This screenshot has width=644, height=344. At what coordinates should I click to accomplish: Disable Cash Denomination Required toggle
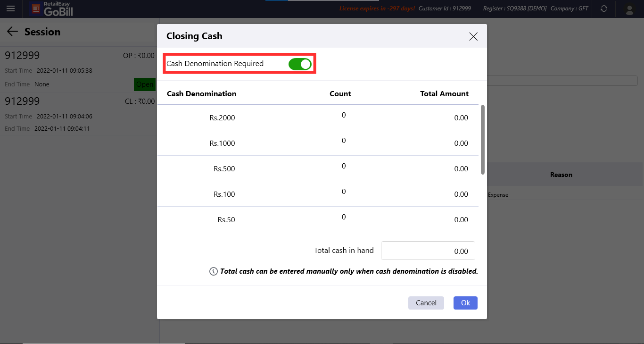(300, 64)
